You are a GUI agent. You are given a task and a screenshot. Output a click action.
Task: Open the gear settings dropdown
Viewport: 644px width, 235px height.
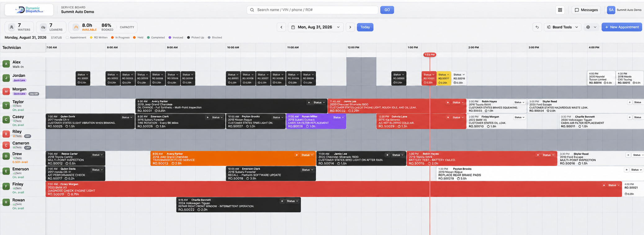tap(591, 27)
